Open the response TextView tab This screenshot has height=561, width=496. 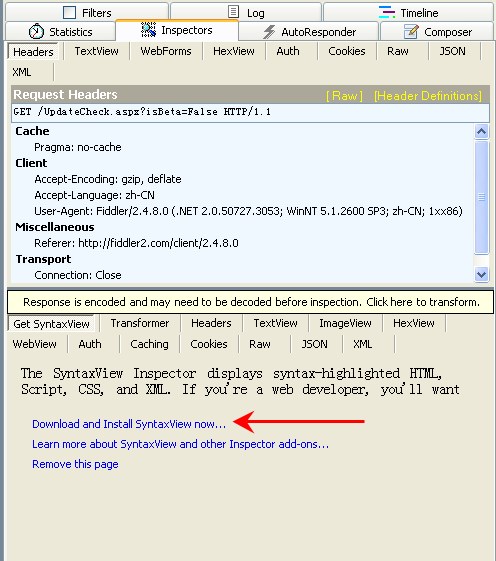(x=275, y=323)
